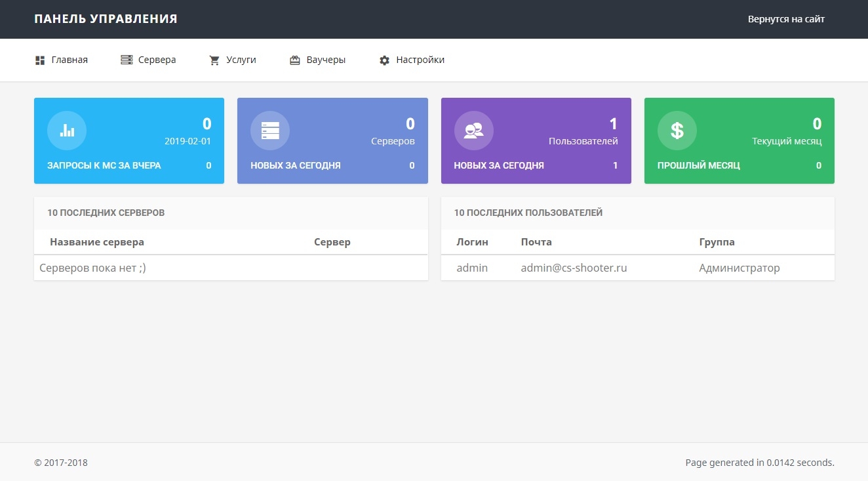Select the admin login in users table
Screen dimensions: 868x481
[x=472, y=268]
